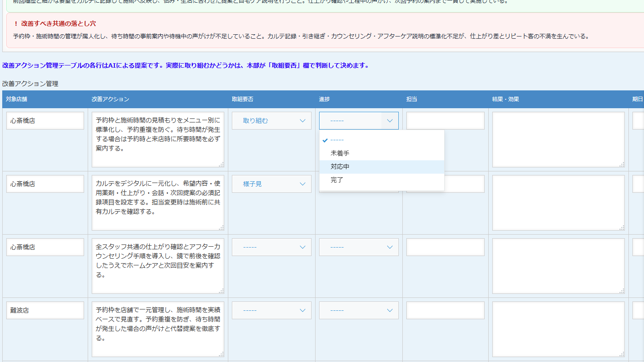Edit the action text starting 予約枠と施術時間の見積もり

click(x=158, y=139)
